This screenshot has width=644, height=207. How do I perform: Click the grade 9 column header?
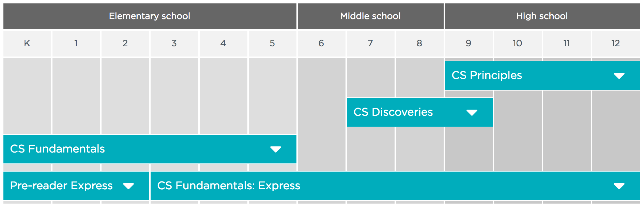(469, 43)
